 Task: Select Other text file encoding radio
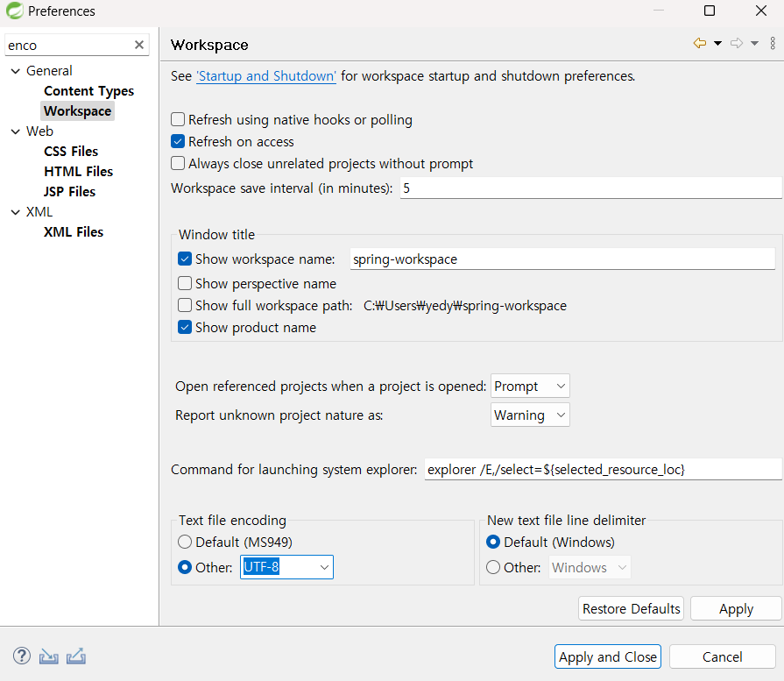coord(185,567)
